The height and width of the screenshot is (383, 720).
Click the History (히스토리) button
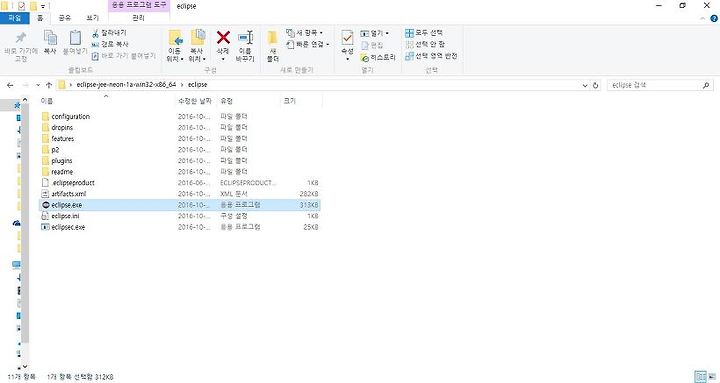(378, 57)
